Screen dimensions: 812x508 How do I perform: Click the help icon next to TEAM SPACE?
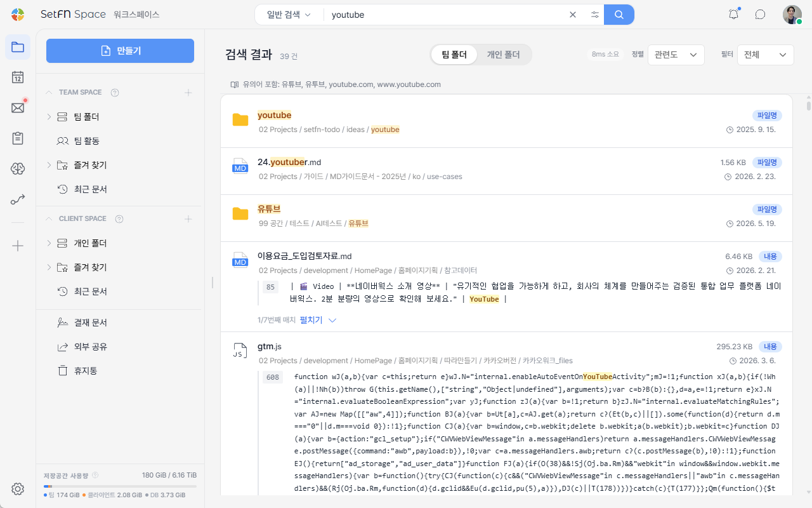pos(115,93)
